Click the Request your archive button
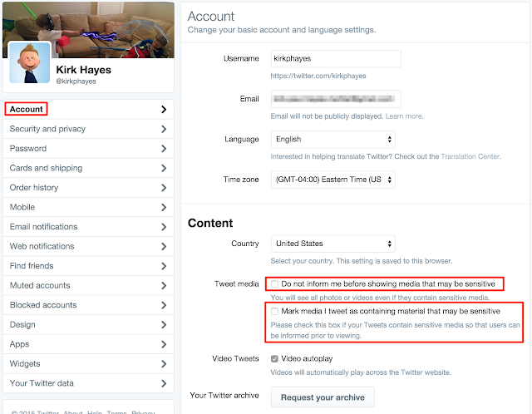532x414 pixels. point(323,397)
